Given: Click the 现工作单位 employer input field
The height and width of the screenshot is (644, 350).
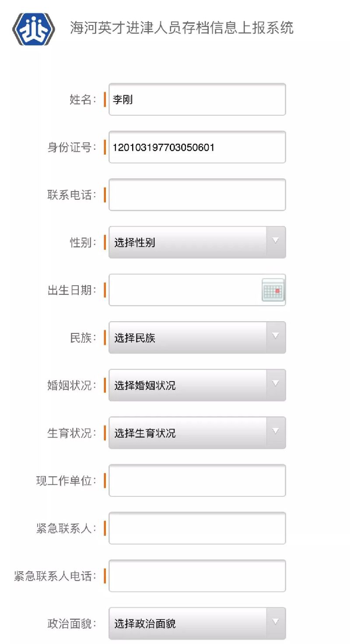Looking at the screenshot, I should (x=197, y=481).
